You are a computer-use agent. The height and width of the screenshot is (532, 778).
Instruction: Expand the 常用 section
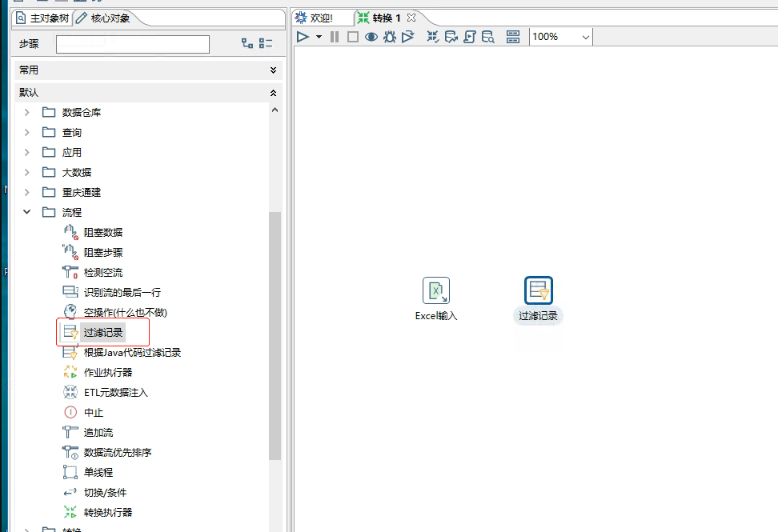tap(273, 70)
